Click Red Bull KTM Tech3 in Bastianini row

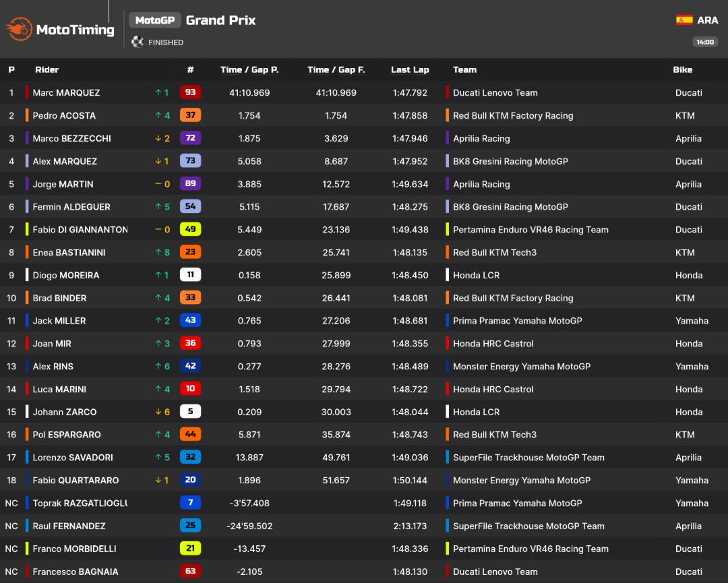495,253
